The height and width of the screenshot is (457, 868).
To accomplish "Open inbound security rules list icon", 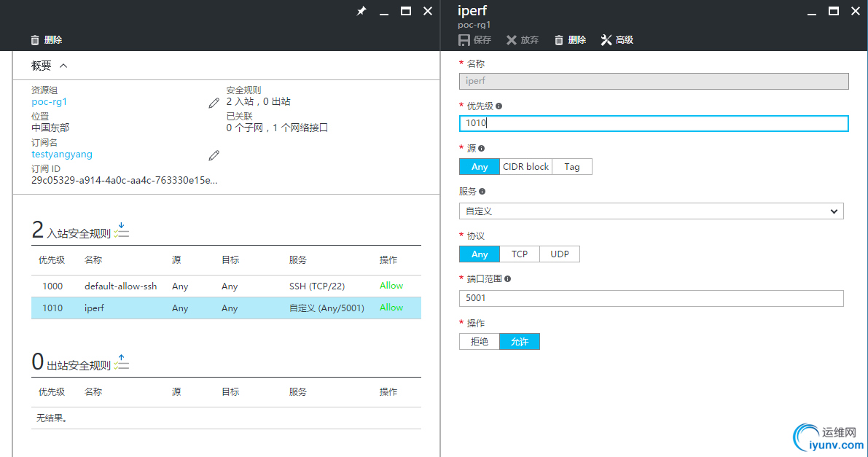I will (x=121, y=230).
